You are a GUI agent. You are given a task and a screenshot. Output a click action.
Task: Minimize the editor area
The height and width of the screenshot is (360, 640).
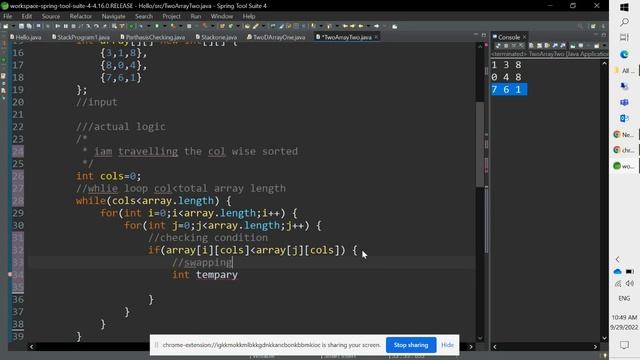(x=476, y=34)
